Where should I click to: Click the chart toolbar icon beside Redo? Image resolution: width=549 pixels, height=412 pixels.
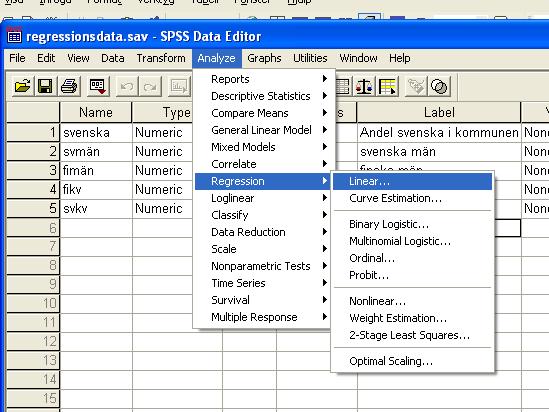tap(179, 86)
